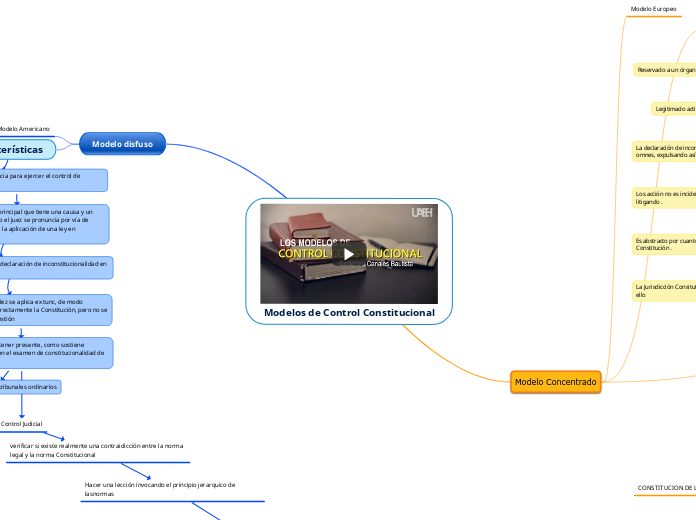Image resolution: width=696 pixels, height=520 pixels.
Task: Click the 'Los acción no es incide' node
Action: point(664,198)
